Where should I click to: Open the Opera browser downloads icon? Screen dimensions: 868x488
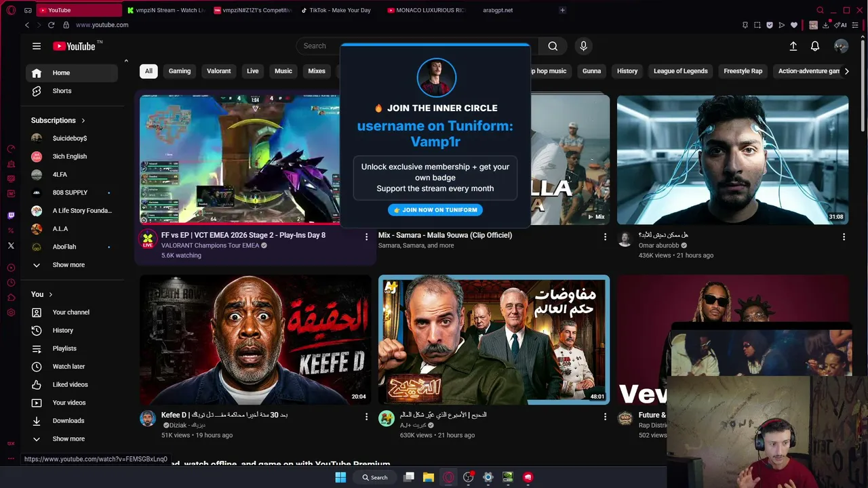click(x=825, y=25)
